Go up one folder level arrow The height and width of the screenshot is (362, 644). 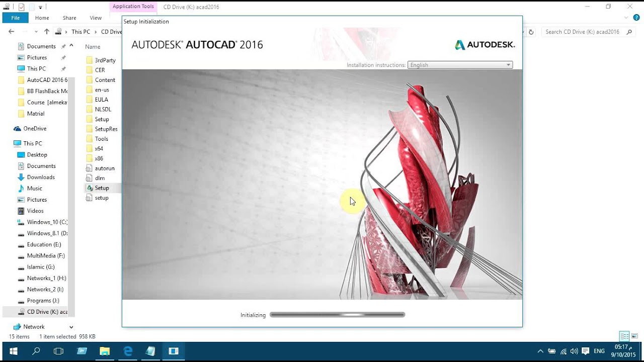pos(47,32)
